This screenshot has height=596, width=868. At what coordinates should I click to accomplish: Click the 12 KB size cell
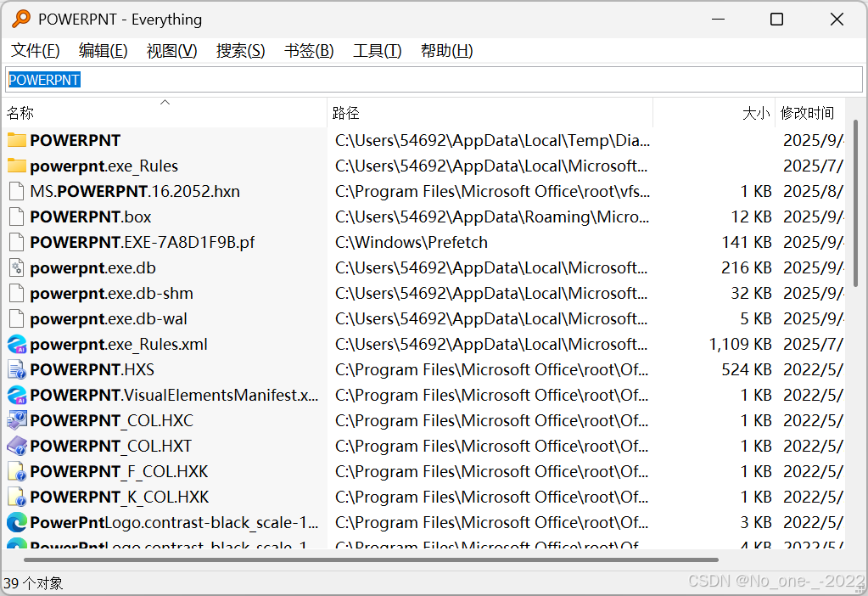tap(751, 216)
